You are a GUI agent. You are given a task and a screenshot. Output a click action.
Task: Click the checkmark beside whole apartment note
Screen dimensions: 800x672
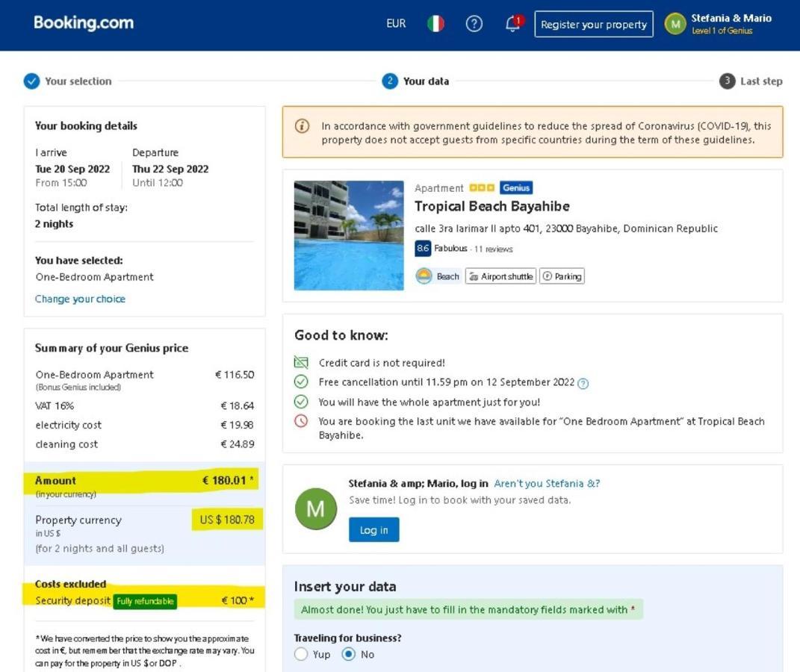coord(301,402)
